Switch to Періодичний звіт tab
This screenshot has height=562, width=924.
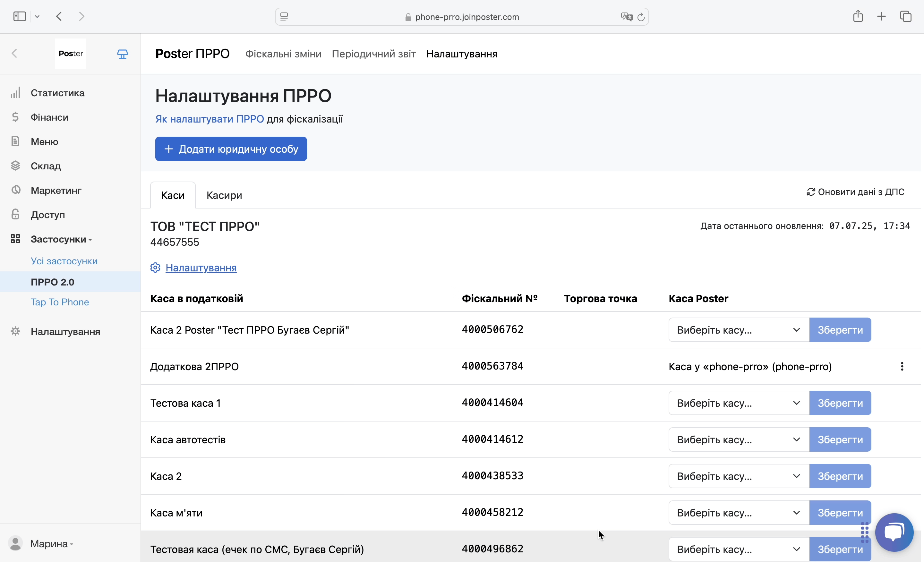pyautogui.click(x=373, y=54)
